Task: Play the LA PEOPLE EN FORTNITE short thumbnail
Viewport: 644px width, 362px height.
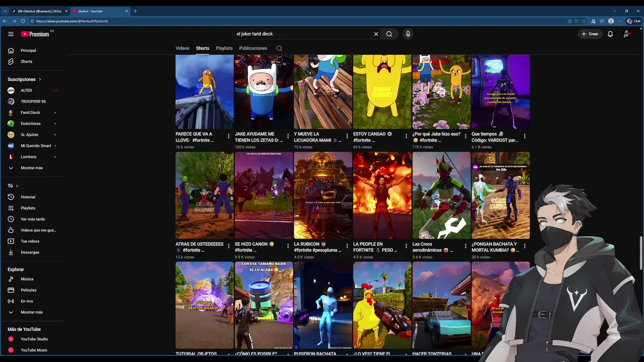Action: tap(382, 196)
